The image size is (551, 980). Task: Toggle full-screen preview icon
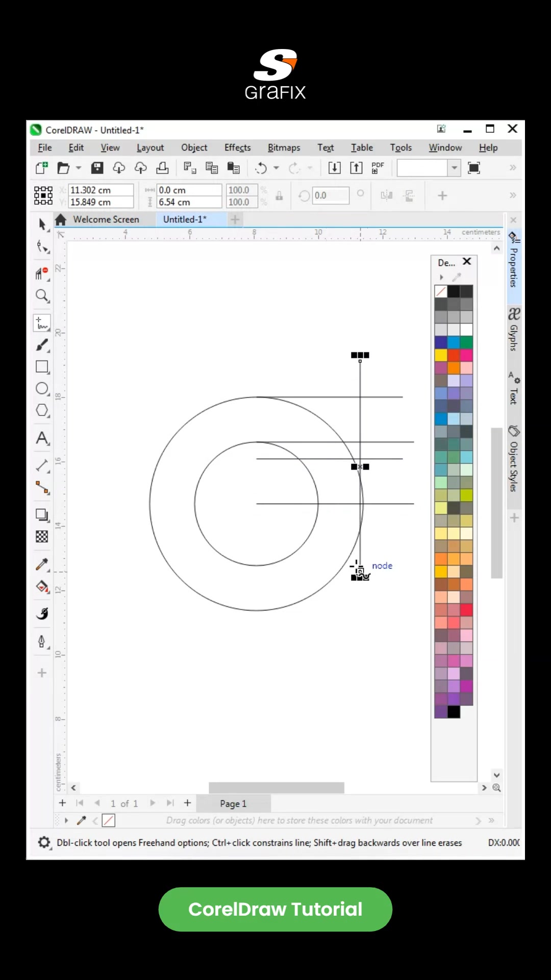click(474, 168)
